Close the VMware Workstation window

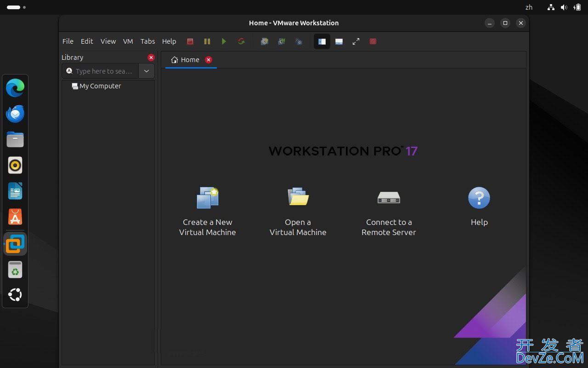[x=520, y=23]
